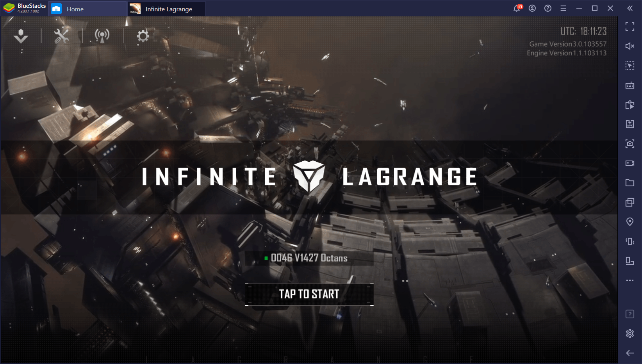Click the BlueStacks logo

pos(9,8)
